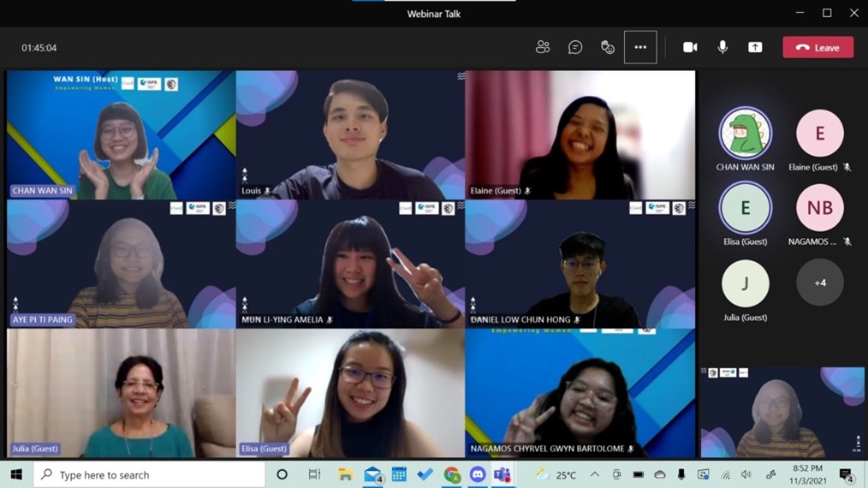
Task: Select the NB avatar for NAGAMOS
Action: [x=820, y=208]
